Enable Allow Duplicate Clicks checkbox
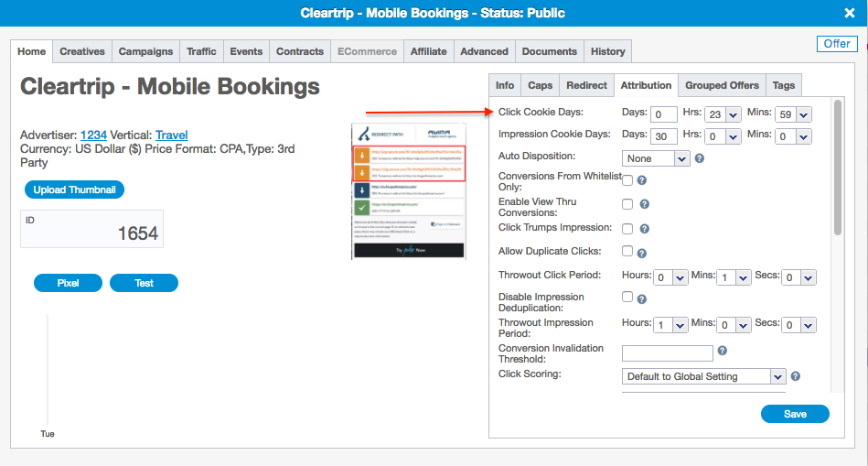The width and height of the screenshot is (868, 466). coord(627,251)
